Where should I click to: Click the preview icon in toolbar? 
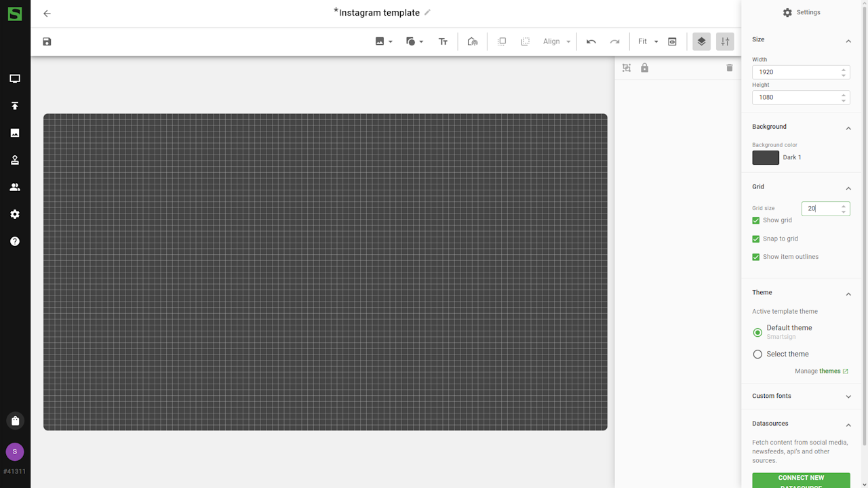pyautogui.click(x=672, y=42)
